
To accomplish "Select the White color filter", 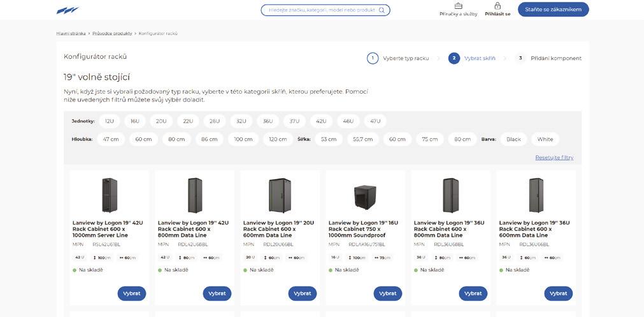I will [x=545, y=139].
